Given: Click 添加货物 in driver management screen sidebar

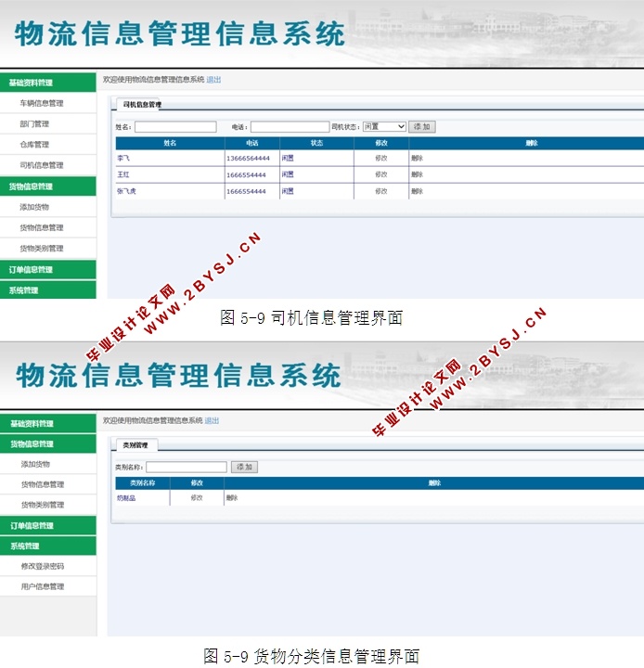Looking at the screenshot, I should [x=34, y=207].
